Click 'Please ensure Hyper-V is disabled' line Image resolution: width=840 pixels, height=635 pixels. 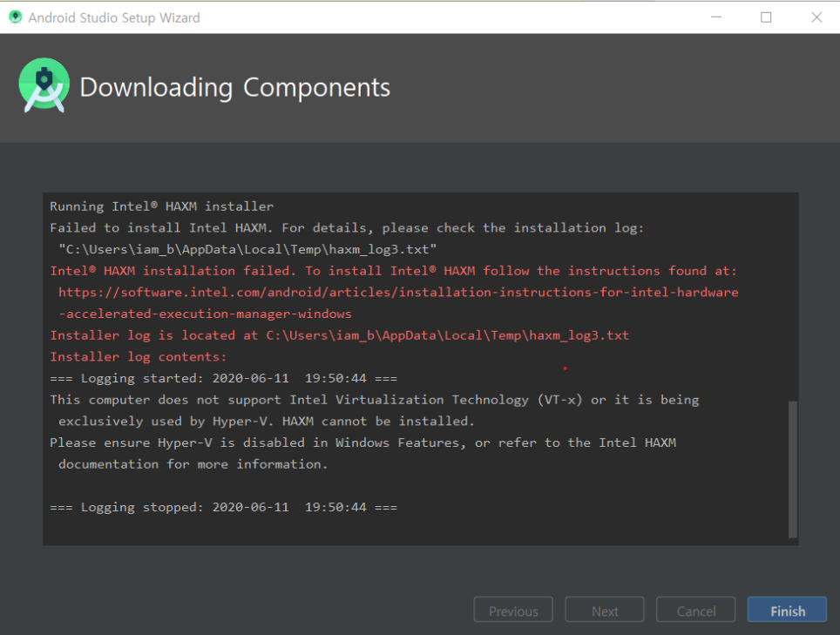[362, 442]
